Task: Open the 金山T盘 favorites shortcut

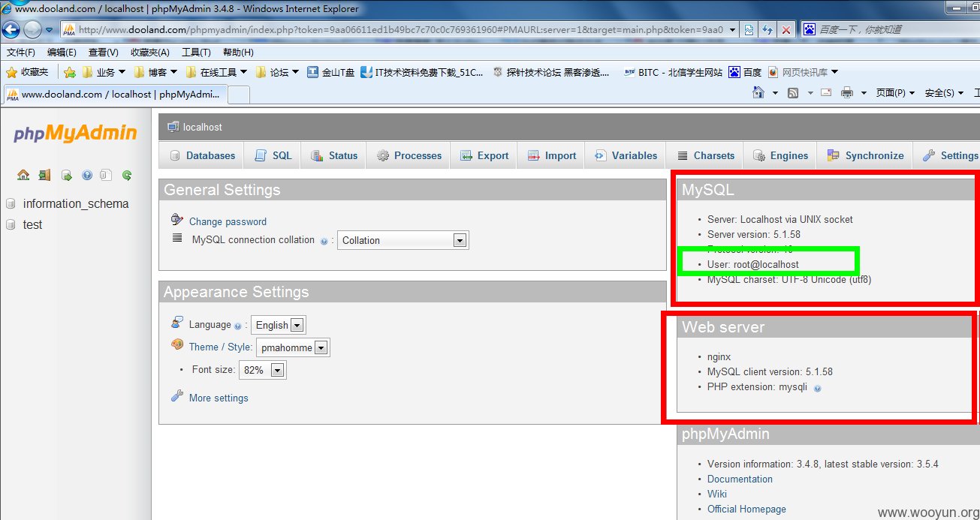Action: point(331,72)
